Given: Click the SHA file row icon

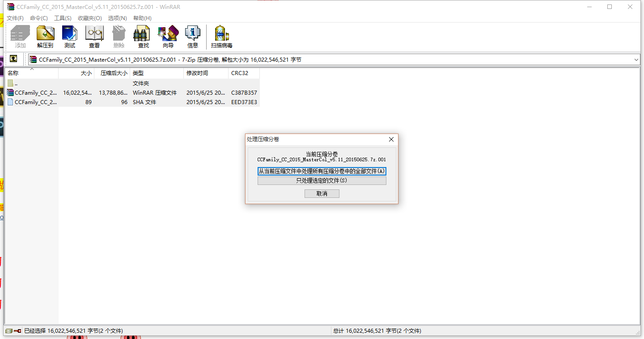Looking at the screenshot, I should [x=10, y=102].
